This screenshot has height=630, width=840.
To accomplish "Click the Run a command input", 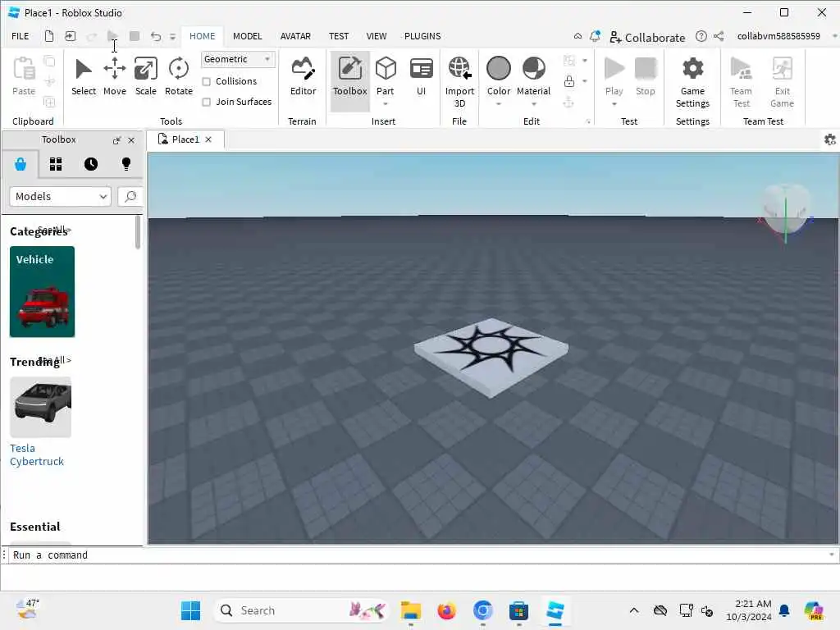I will (418, 555).
